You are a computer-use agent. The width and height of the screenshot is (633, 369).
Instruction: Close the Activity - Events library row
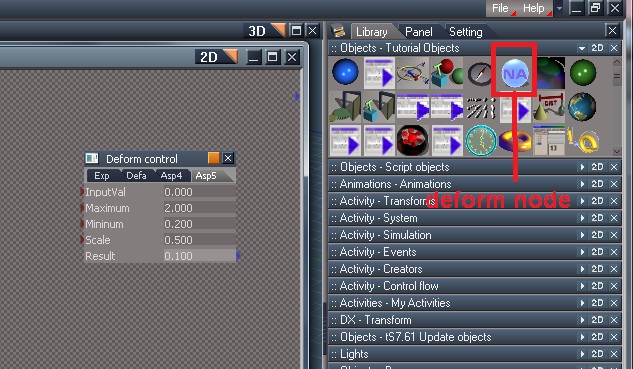[614, 252]
